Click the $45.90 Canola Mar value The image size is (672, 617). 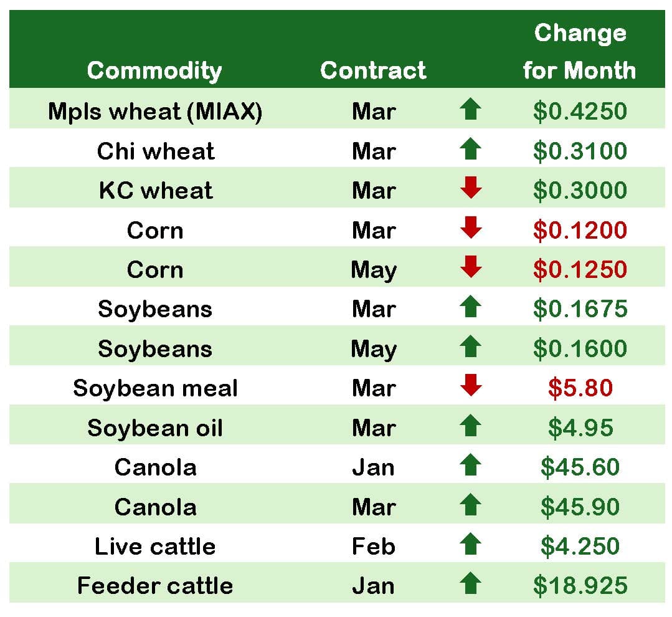[580, 507]
